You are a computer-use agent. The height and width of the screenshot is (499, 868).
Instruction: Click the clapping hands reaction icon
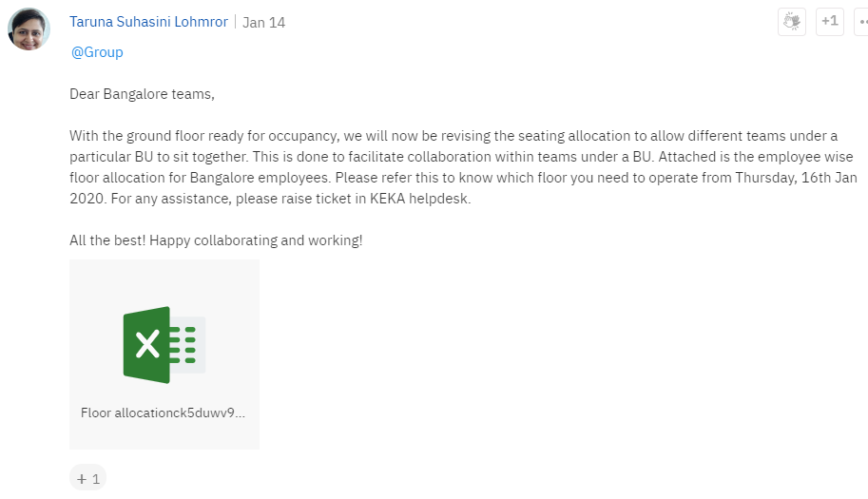(792, 22)
